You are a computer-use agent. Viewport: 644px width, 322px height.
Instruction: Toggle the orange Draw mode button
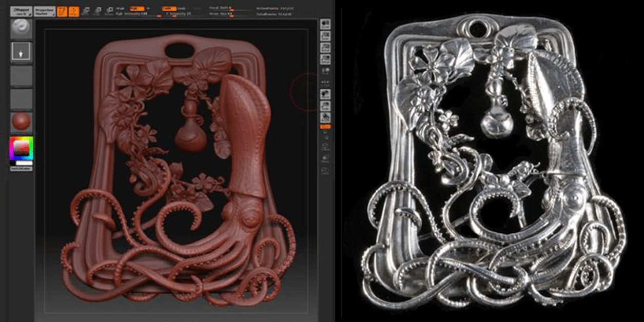[x=74, y=11]
